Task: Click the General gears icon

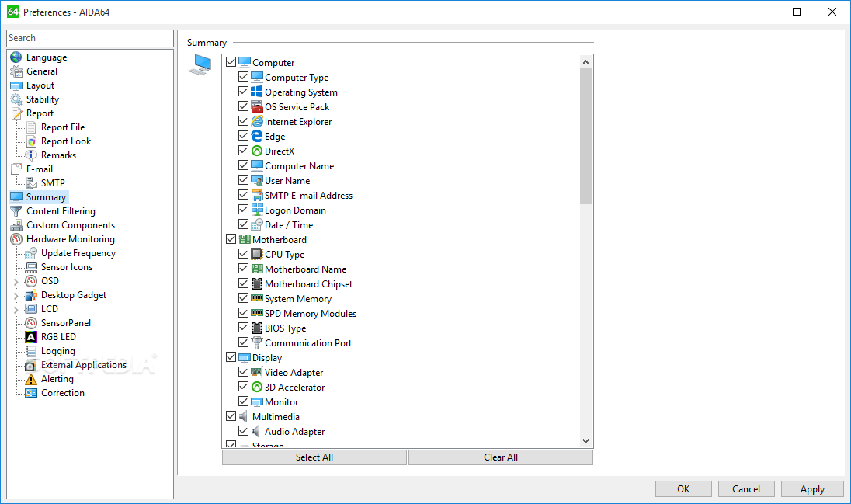Action: [16, 71]
